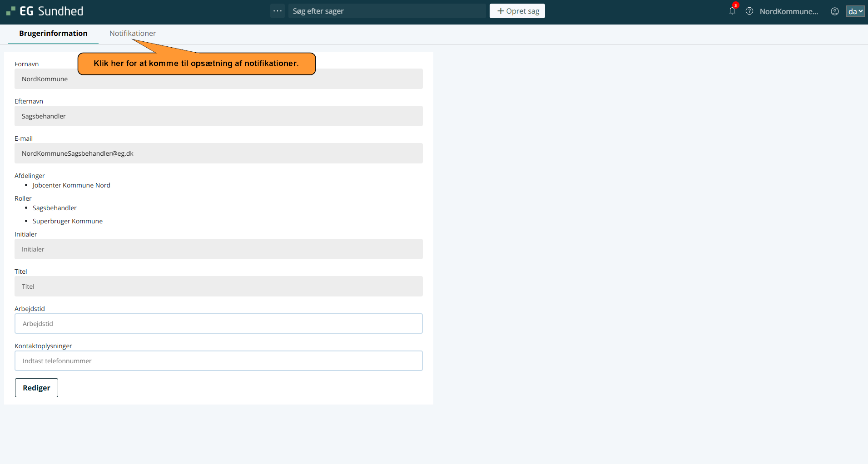Click the Initialer text field
This screenshot has height=464, width=868.
coord(218,249)
